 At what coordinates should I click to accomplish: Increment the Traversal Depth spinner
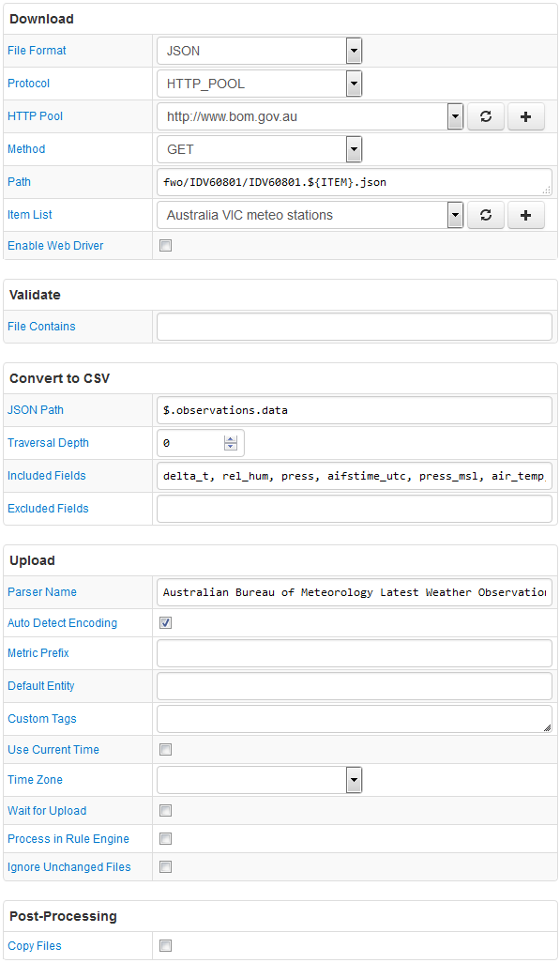(x=230, y=439)
